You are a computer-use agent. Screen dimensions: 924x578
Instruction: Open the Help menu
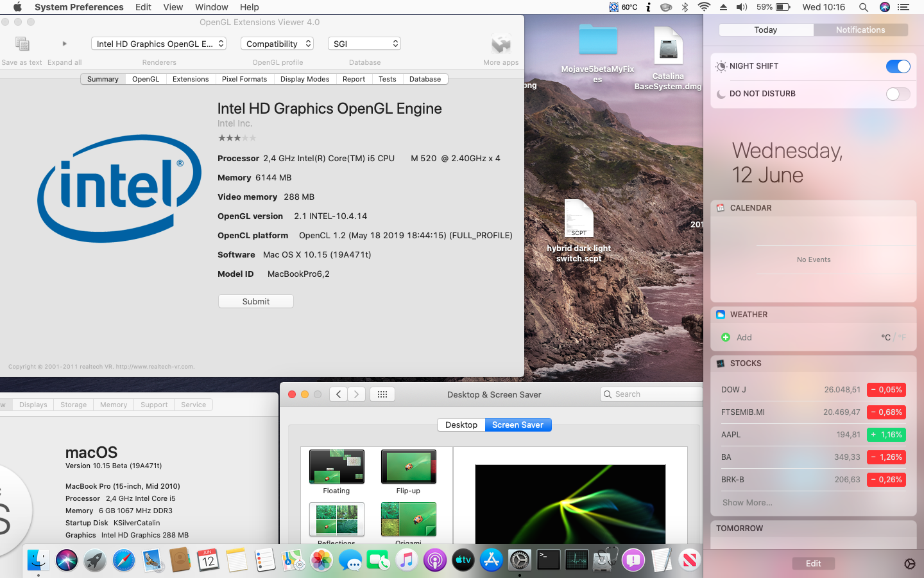(x=250, y=7)
